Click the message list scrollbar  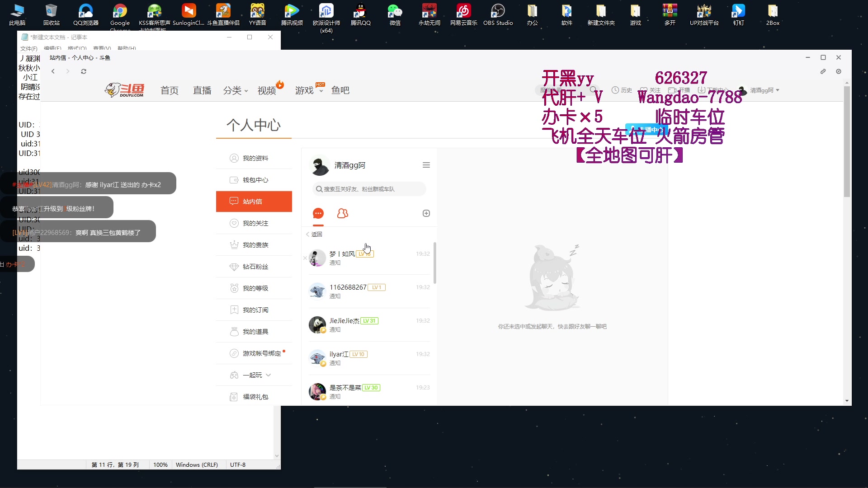435,263
